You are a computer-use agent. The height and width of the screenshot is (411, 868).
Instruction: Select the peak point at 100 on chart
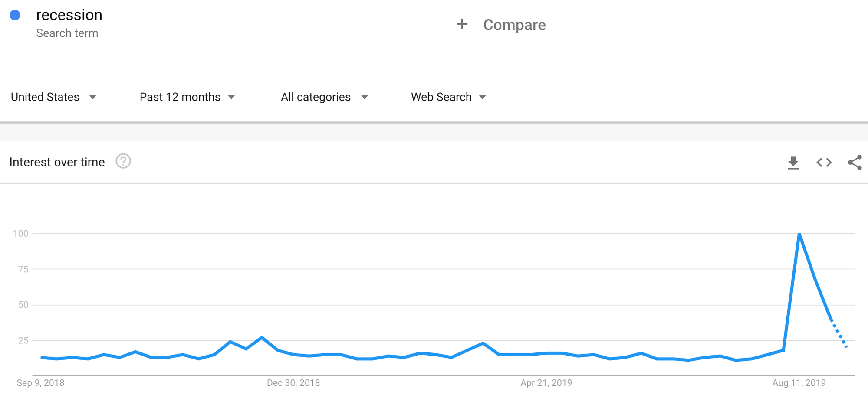pyautogui.click(x=799, y=234)
